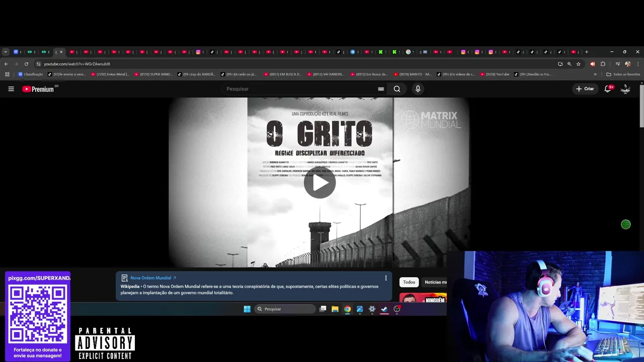Play the O Grito video
644x362 pixels.
click(319, 183)
